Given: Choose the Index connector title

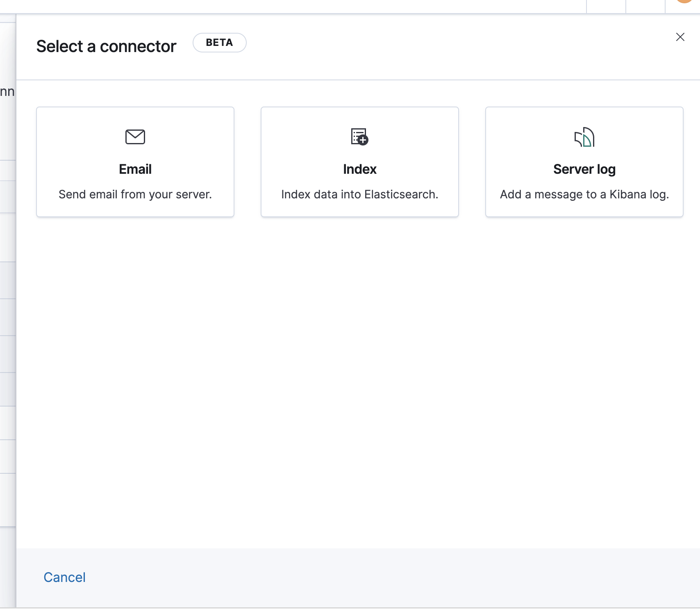Looking at the screenshot, I should [x=360, y=169].
